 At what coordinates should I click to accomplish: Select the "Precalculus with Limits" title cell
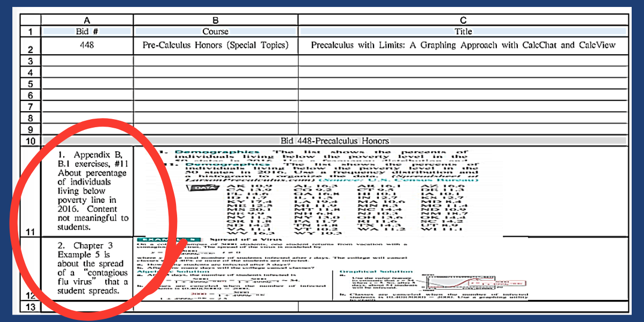(463, 46)
